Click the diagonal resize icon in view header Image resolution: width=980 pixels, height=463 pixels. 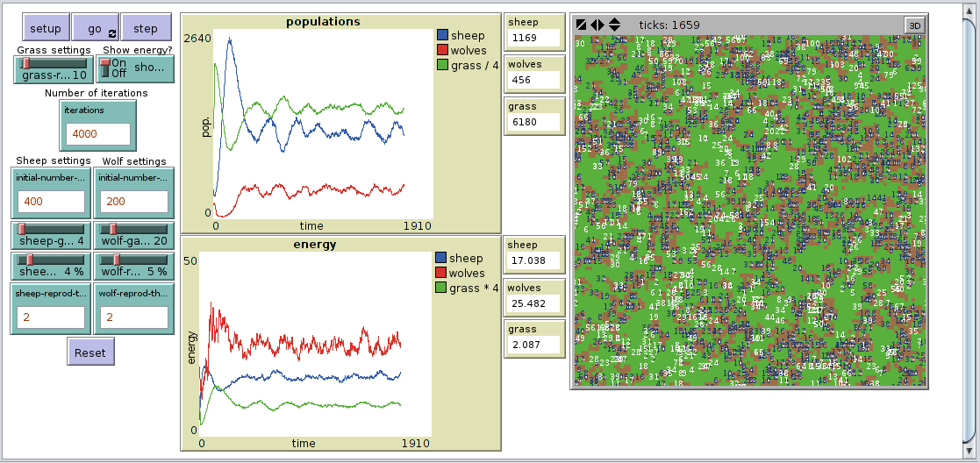point(581,25)
